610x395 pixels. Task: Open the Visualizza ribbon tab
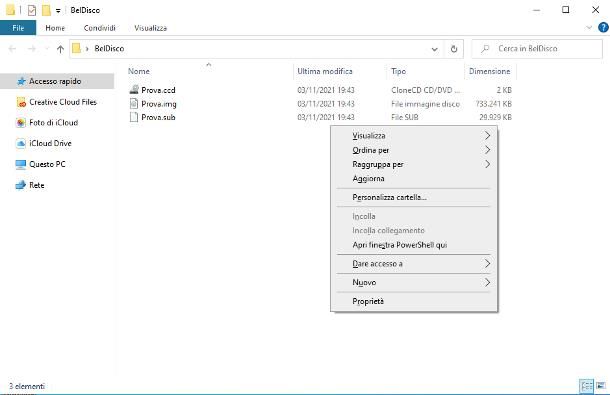[151, 28]
